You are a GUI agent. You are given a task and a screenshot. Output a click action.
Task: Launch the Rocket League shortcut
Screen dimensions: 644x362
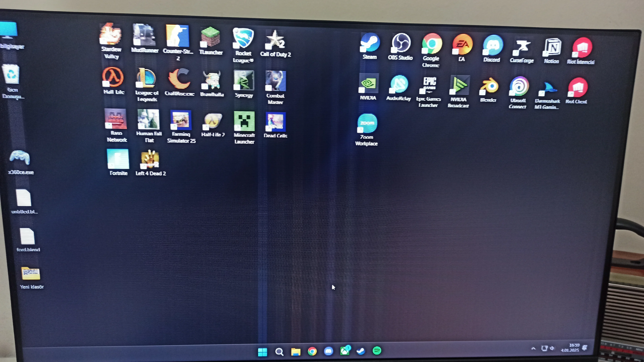point(243,38)
